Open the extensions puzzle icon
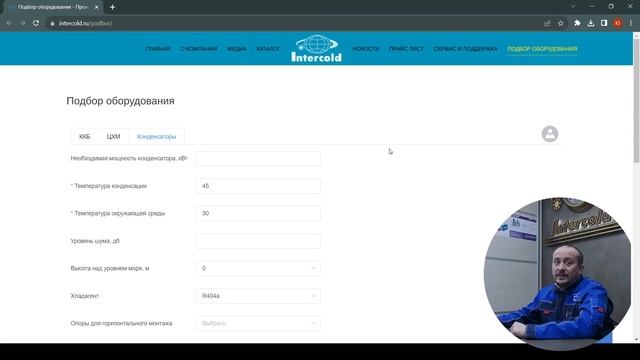640x360 pixels. click(x=577, y=23)
